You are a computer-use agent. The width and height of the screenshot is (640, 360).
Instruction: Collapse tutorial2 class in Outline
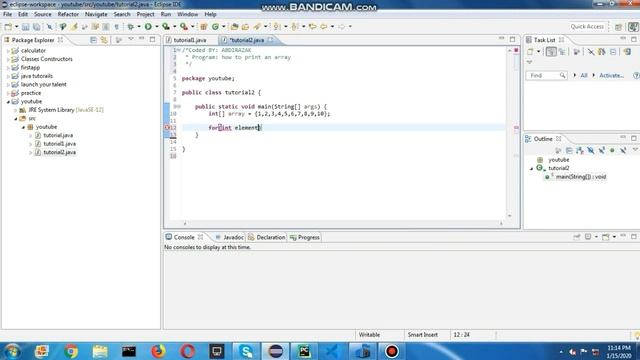531,169
